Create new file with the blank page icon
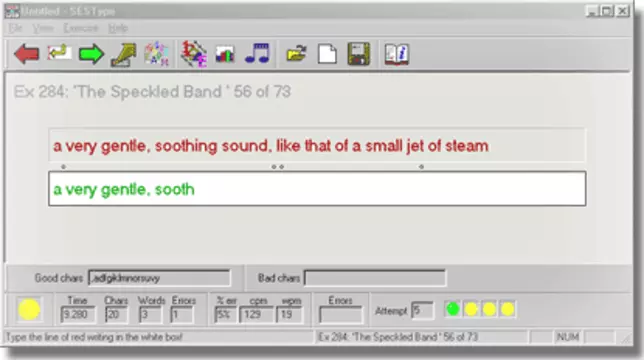This screenshot has height=360, width=644. (327, 54)
